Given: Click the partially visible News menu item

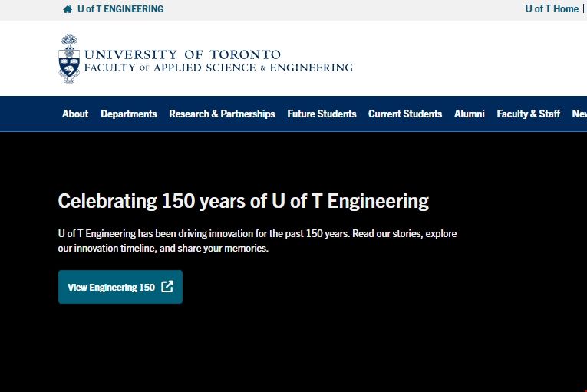Looking at the screenshot, I should click(x=579, y=114).
